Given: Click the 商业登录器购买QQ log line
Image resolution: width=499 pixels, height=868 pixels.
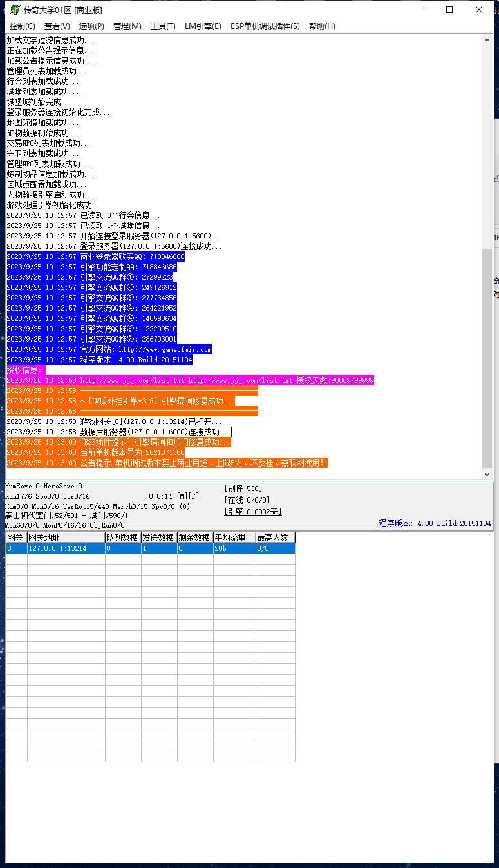Looking at the screenshot, I should [x=95, y=256].
